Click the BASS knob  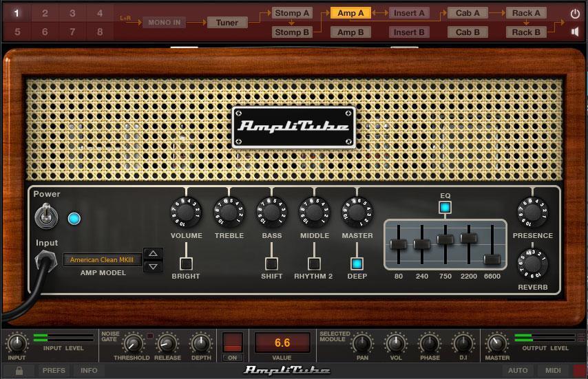click(272, 213)
